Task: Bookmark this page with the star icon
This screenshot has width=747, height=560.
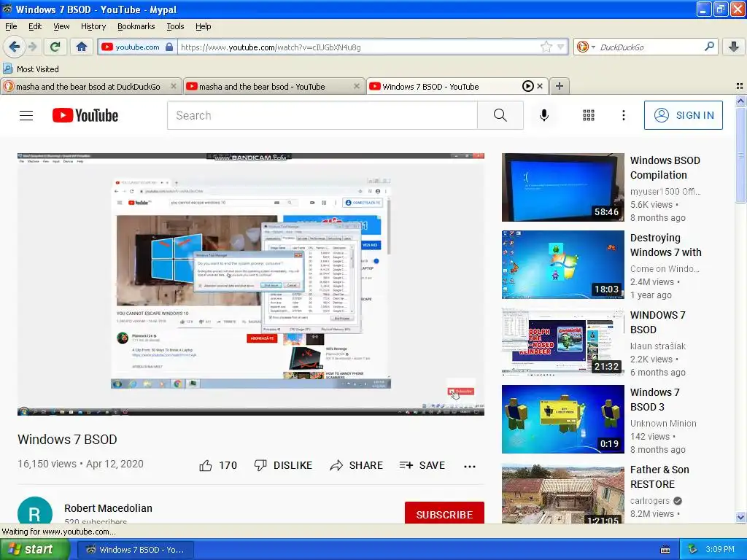Action: coord(546,47)
